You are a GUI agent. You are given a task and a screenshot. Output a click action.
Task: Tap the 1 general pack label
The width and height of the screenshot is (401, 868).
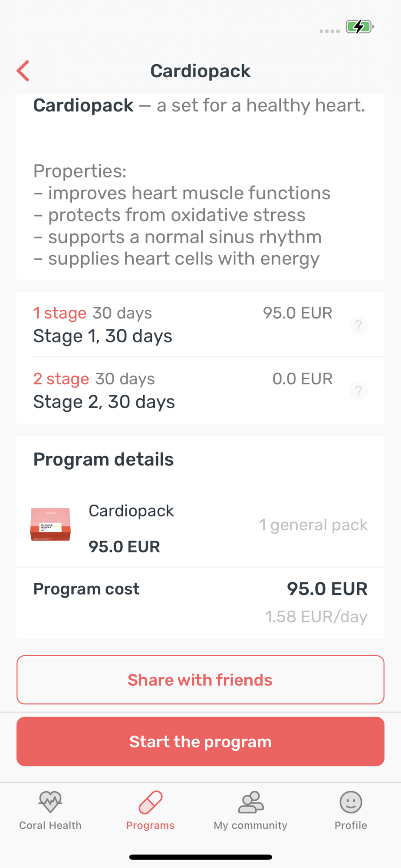click(313, 525)
